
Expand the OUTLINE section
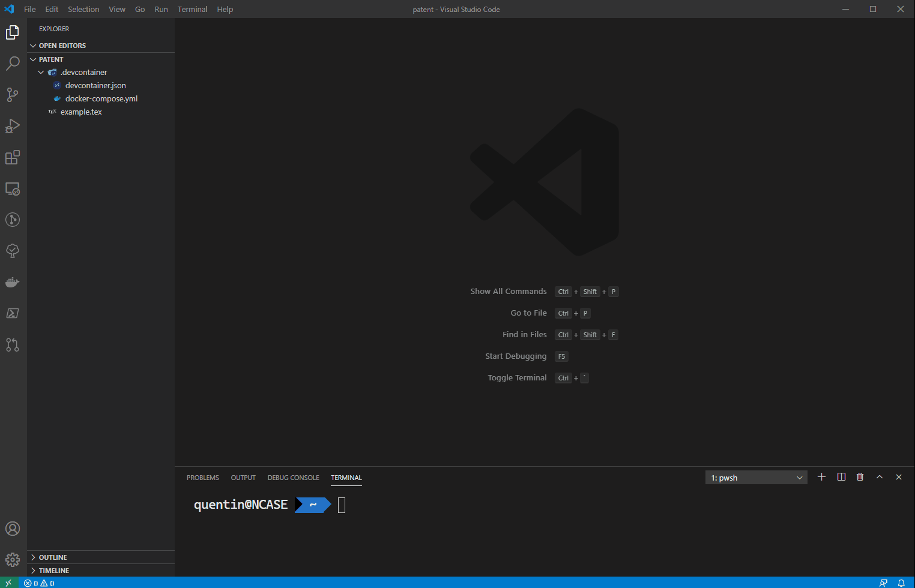(33, 557)
